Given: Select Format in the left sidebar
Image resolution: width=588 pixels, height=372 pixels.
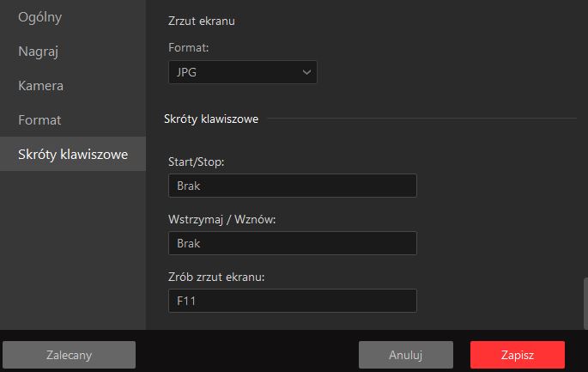Looking at the screenshot, I should click(x=39, y=120).
